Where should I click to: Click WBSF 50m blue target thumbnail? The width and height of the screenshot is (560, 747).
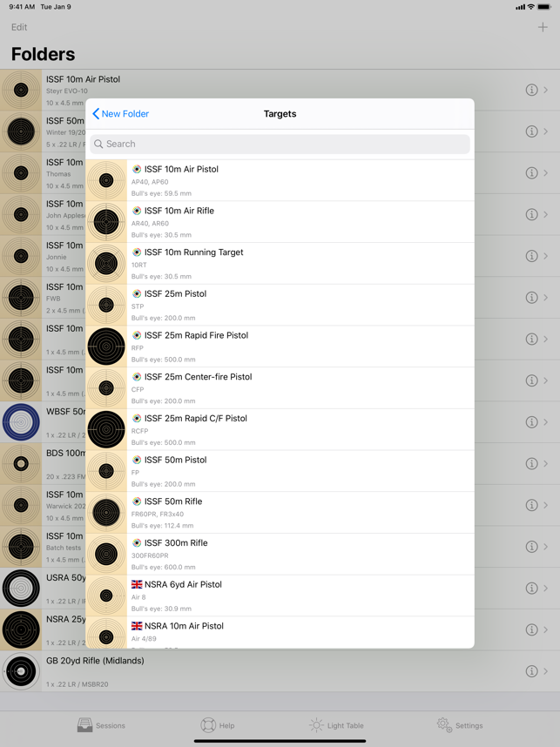point(21,421)
